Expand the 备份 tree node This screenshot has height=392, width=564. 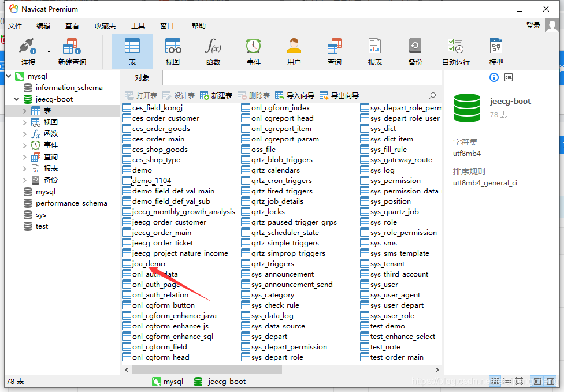coord(24,180)
